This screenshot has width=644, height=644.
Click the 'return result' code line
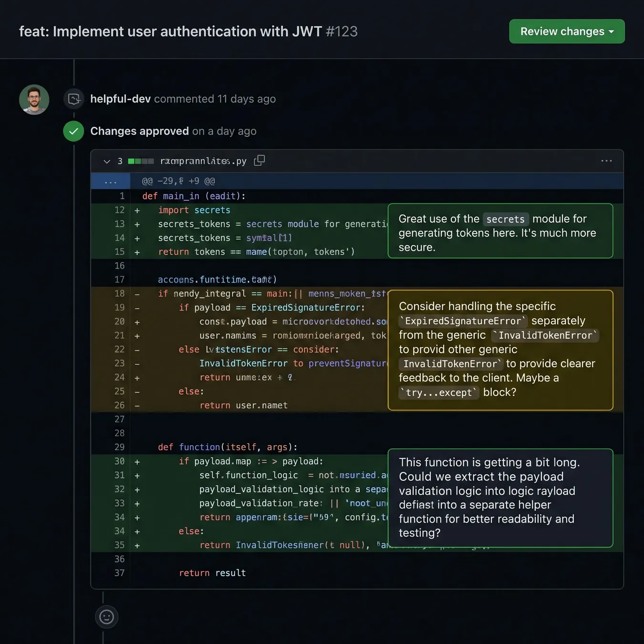(212, 573)
